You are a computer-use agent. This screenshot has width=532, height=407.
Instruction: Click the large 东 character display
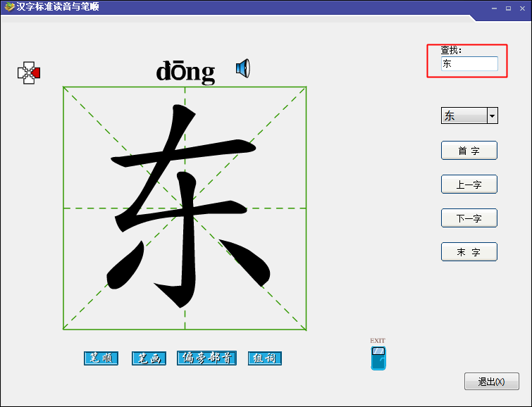tap(185, 208)
